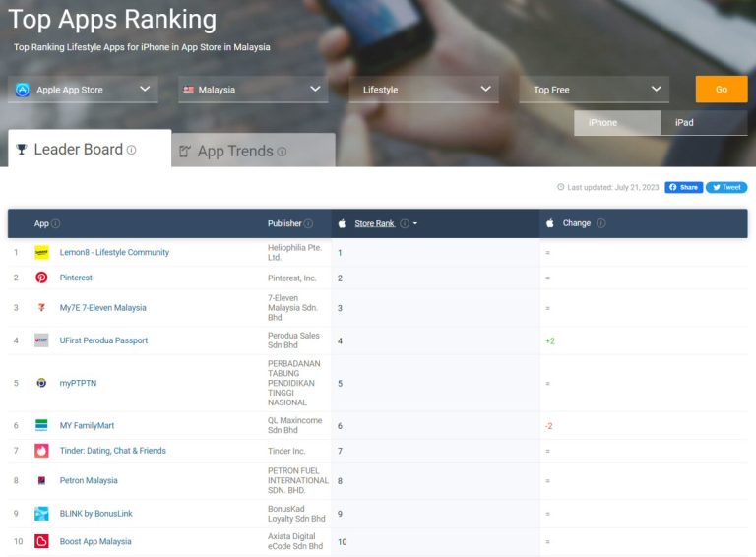Click the Lemon8 app icon
Screen dimensions: 756x557
pyautogui.click(x=41, y=252)
